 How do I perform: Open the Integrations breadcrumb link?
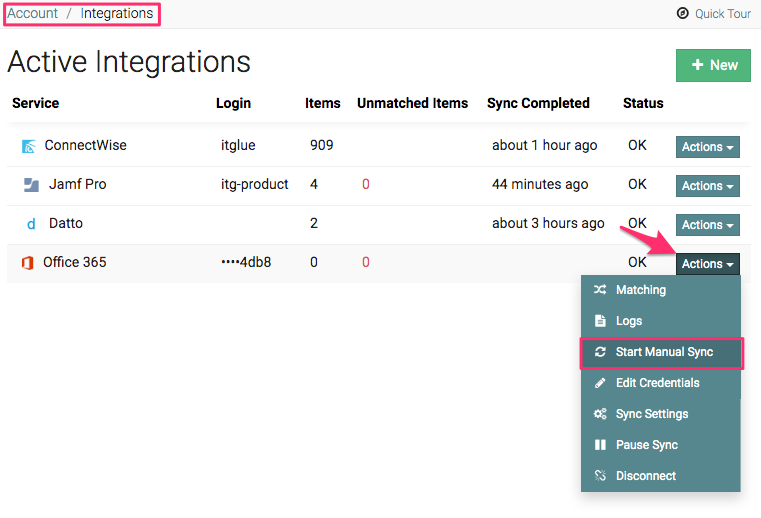[117, 14]
